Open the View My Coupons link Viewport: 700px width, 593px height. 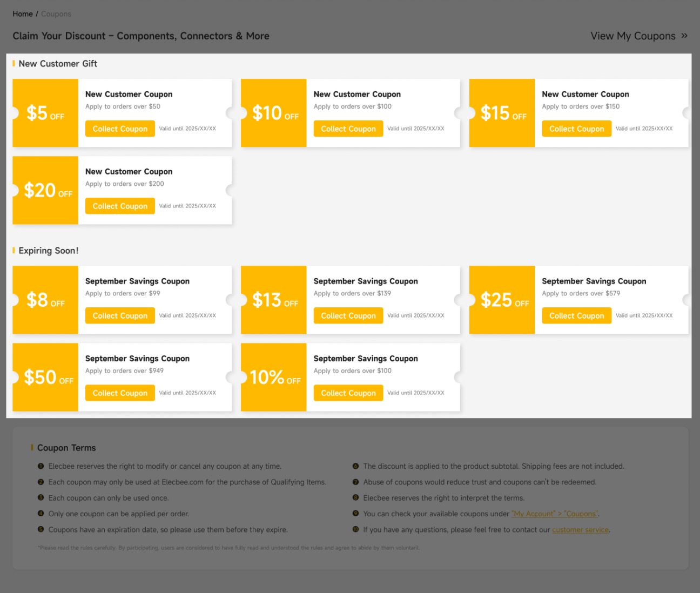(x=632, y=36)
